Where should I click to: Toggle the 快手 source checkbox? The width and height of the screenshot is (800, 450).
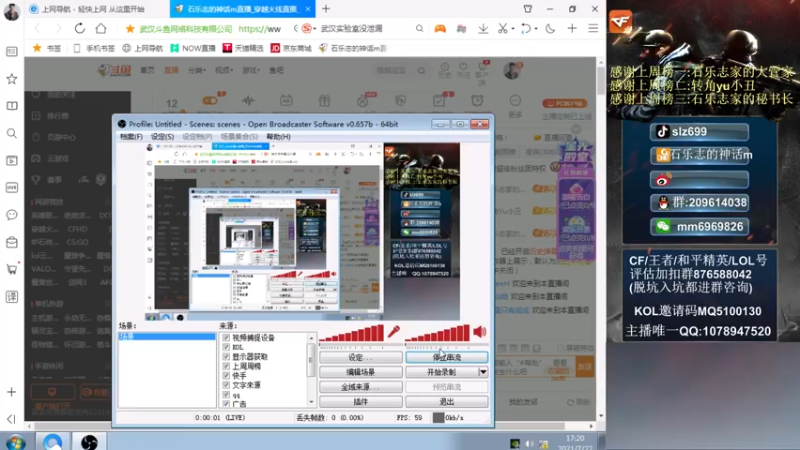coord(226,376)
